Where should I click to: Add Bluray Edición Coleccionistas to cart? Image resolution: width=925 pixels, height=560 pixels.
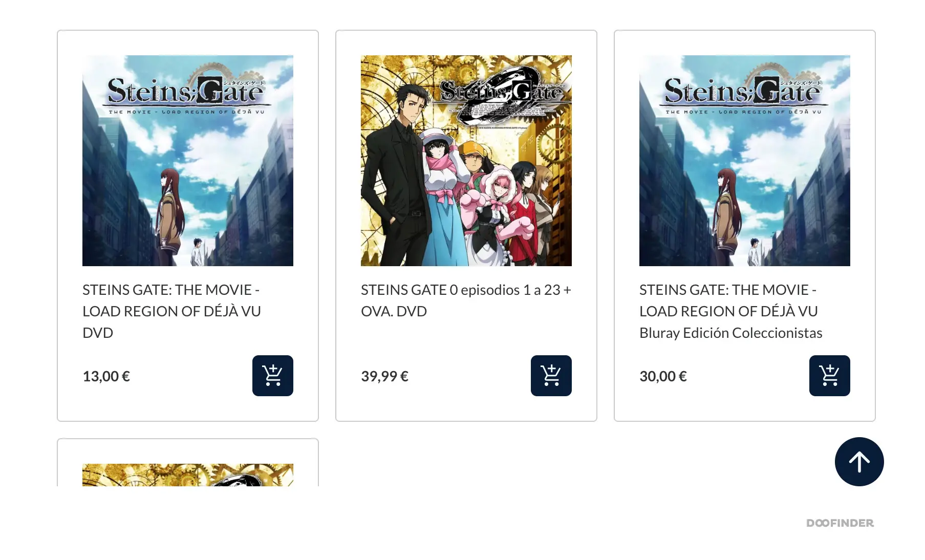pyautogui.click(x=829, y=375)
